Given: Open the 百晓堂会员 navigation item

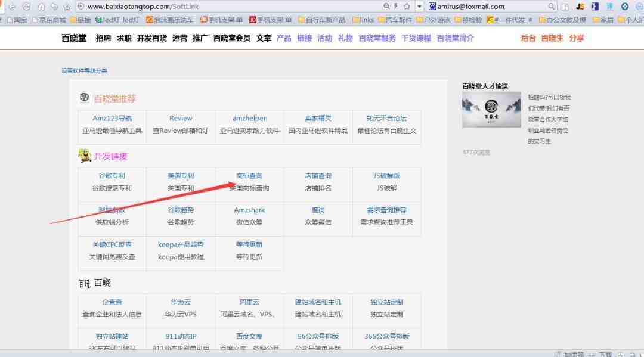Looking at the screenshot, I should click(232, 38).
